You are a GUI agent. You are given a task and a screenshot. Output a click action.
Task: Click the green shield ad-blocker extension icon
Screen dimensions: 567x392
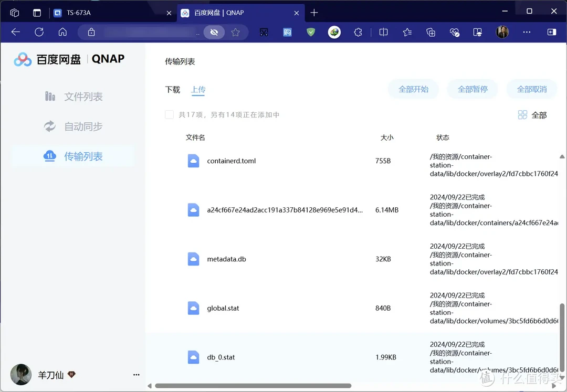[x=310, y=32]
